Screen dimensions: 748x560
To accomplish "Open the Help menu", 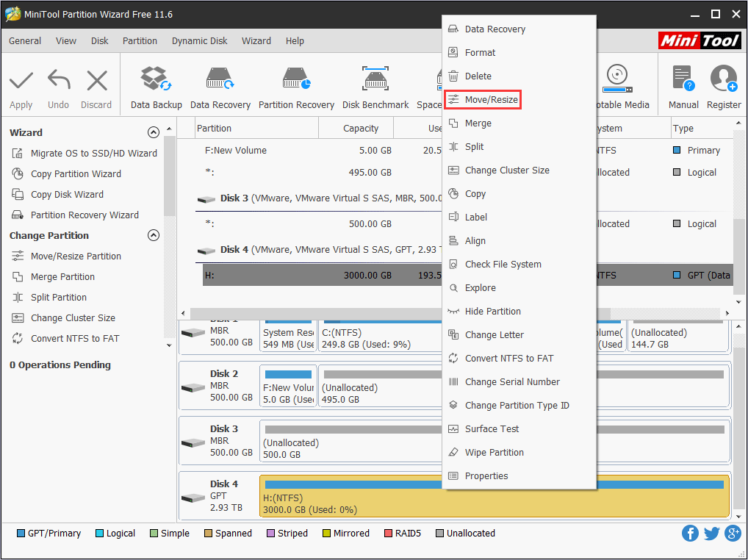I will coord(295,41).
